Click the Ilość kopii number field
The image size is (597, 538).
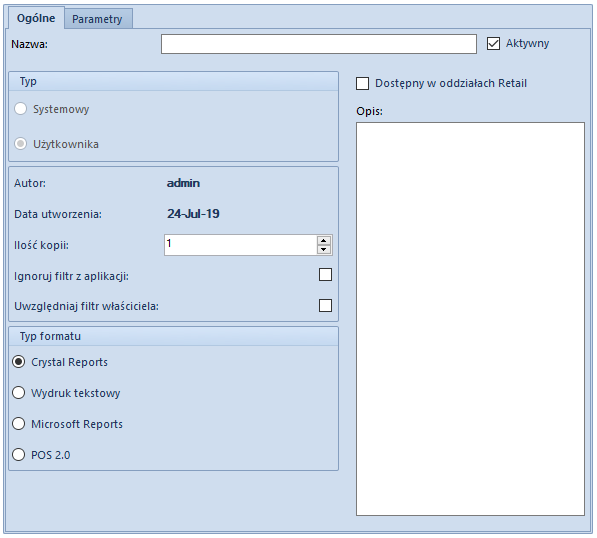240,245
